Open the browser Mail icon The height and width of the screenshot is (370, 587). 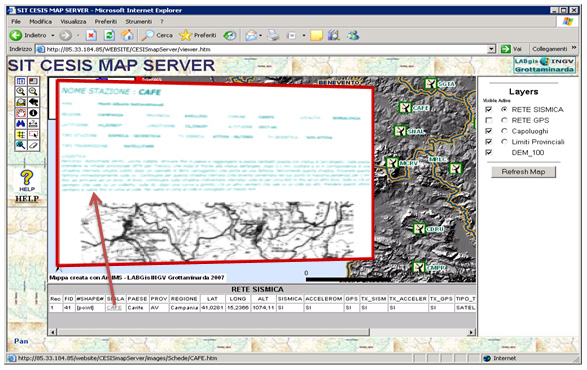(x=250, y=35)
